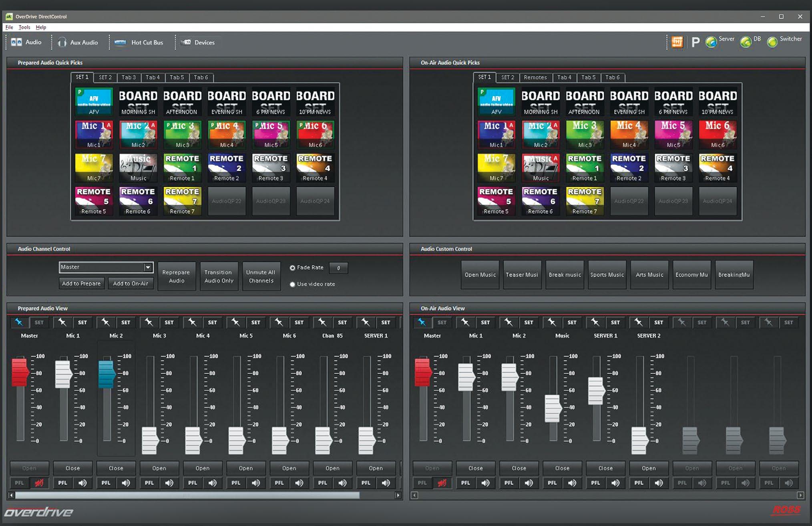Toggle PFL on Prepared Mic 3 channel
The width and height of the screenshot is (812, 526).
pos(149,483)
